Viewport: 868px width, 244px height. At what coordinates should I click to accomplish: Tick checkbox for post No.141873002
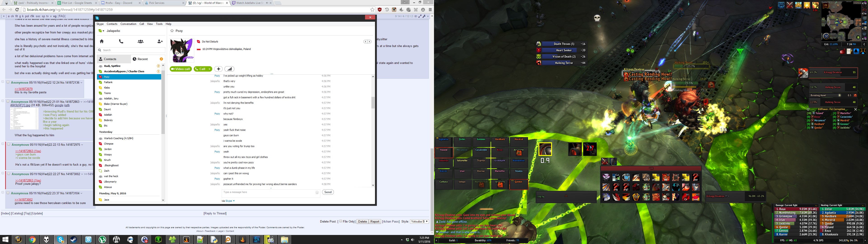[9, 174]
